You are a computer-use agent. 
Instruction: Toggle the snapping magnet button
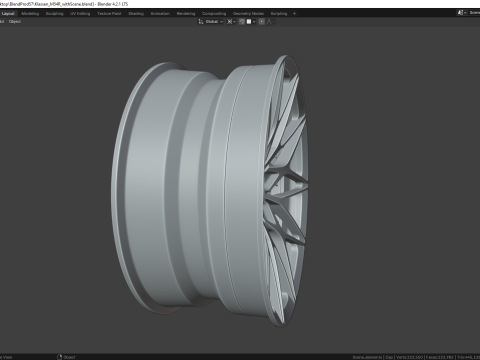coord(242,22)
